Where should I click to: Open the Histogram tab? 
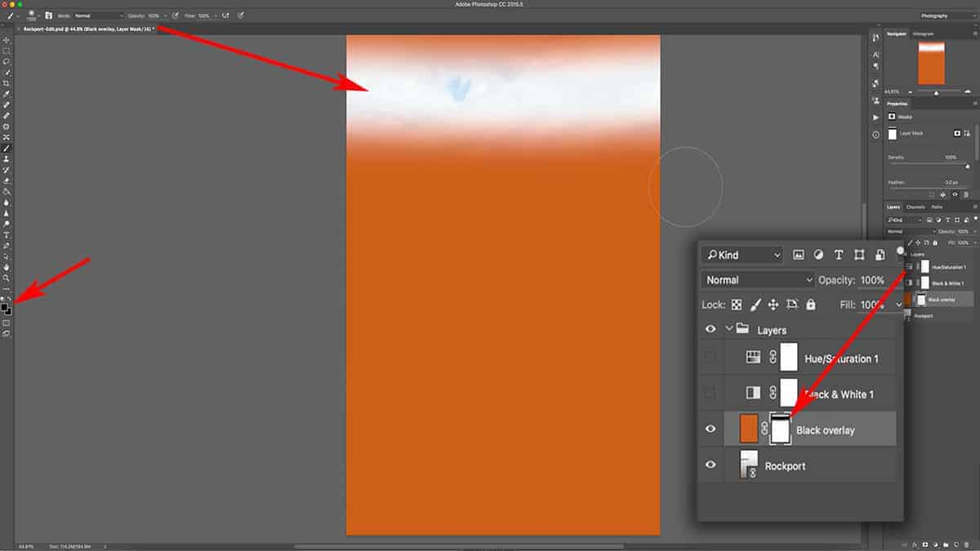click(x=924, y=33)
